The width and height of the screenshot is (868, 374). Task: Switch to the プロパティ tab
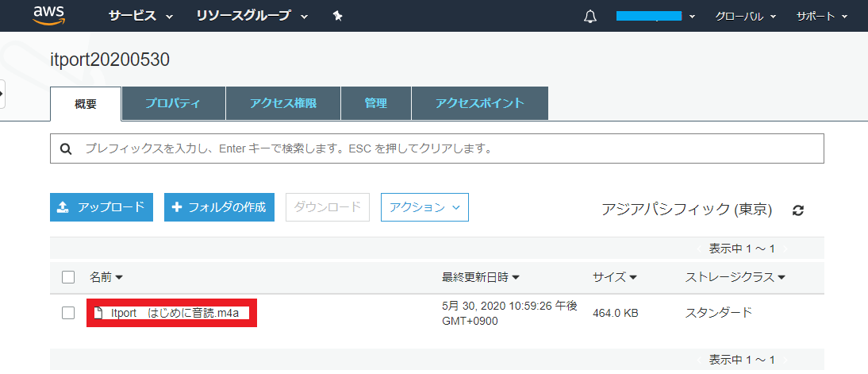coord(173,103)
